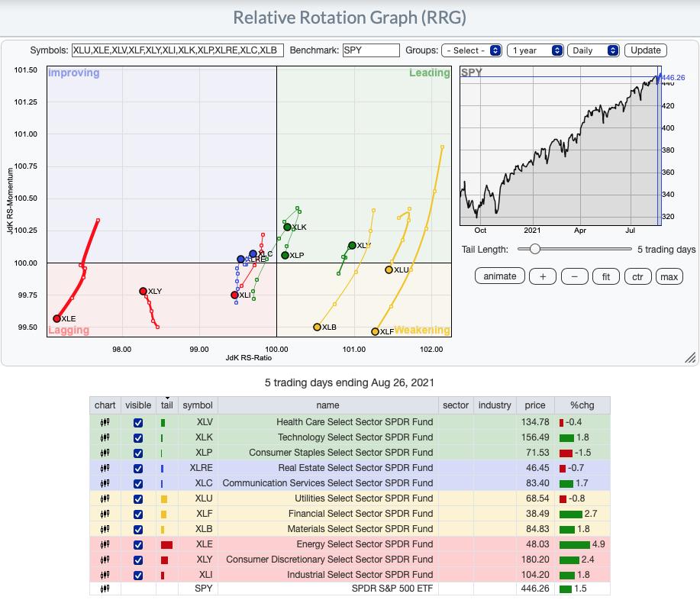Open the chart icon for XLI row
The width and height of the screenshot is (700, 600).
[x=105, y=575]
